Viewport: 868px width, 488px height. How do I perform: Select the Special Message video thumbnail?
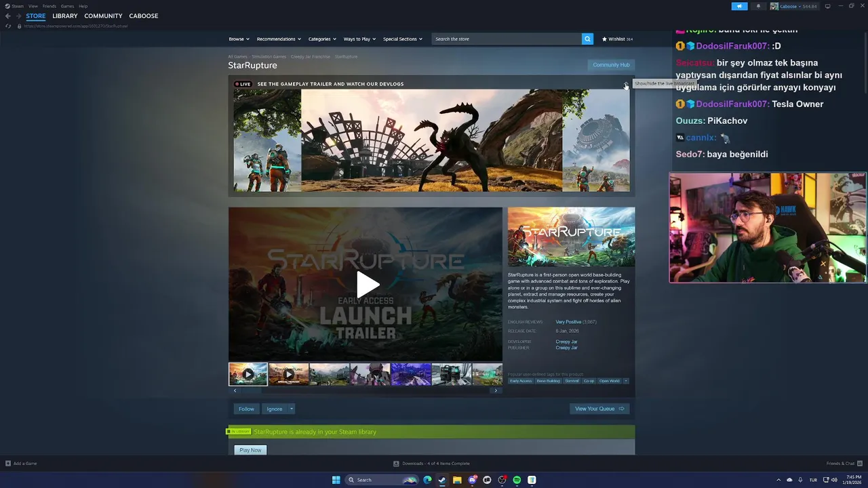(288, 374)
